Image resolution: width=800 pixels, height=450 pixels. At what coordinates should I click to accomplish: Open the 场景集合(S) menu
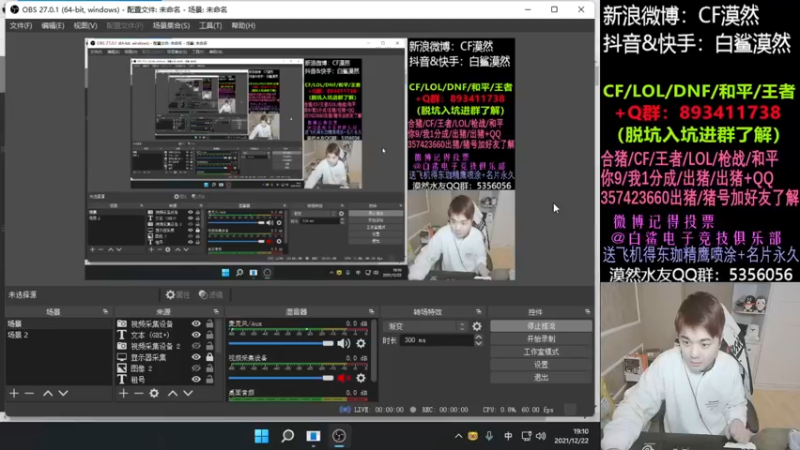click(x=171, y=26)
